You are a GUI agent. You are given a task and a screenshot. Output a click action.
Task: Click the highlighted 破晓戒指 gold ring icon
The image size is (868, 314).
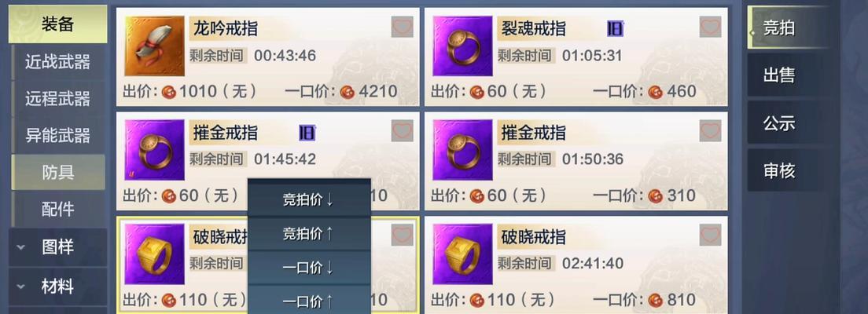coord(154,254)
